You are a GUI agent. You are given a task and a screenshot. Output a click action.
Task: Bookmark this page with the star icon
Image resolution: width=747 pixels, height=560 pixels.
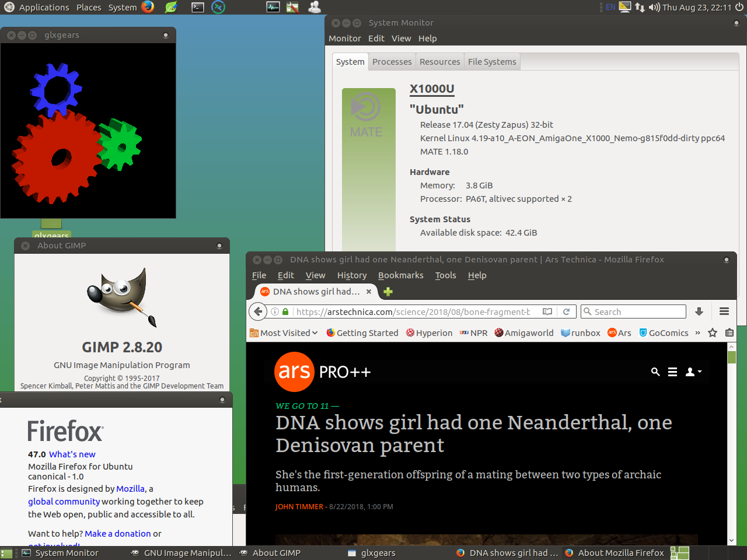pos(713,333)
